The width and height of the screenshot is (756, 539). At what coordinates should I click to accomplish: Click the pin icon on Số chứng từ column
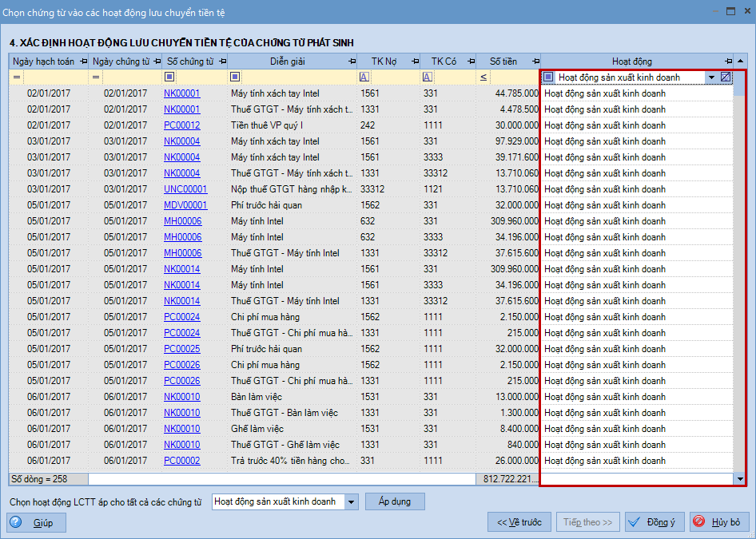click(222, 61)
